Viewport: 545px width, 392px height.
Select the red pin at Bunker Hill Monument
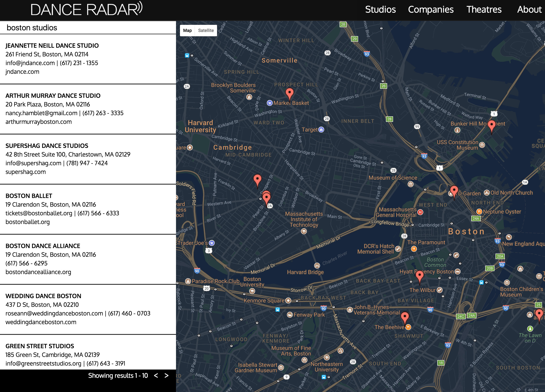(x=491, y=126)
